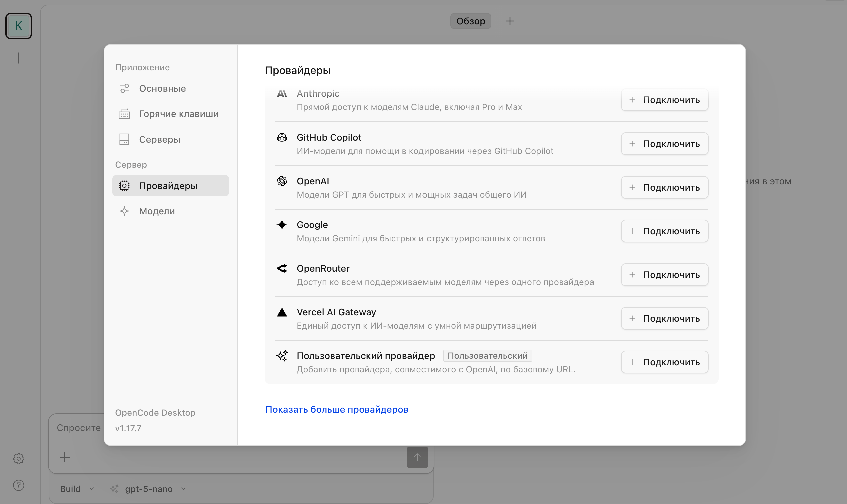Image resolution: width=847 pixels, height=504 pixels.
Task: Click Показать больше провайдеров link
Action: (x=337, y=409)
